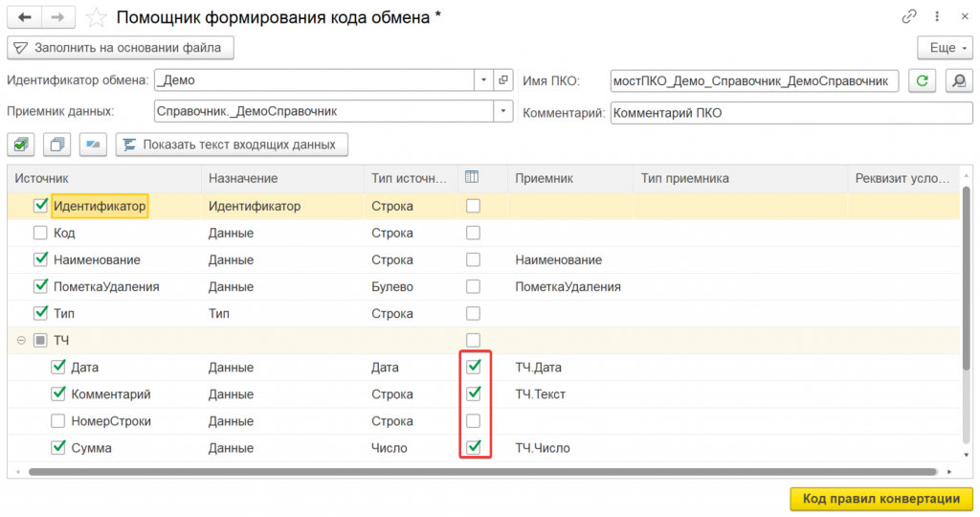This screenshot has height=517, width=980.
Task: Uncheck the Дата source checkbox
Action: (x=58, y=367)
